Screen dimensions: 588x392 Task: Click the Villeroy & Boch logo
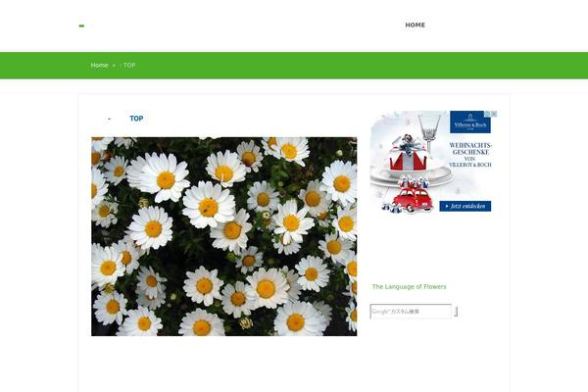tap(470, 122)
